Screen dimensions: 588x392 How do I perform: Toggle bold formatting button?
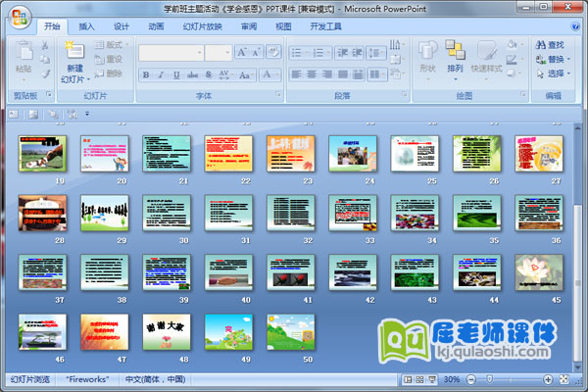tap(146, 74)
